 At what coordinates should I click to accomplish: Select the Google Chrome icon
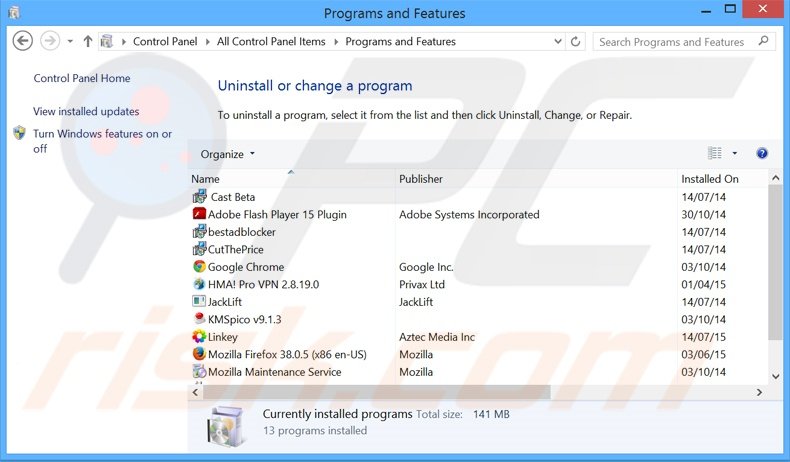tap(200, 266)
